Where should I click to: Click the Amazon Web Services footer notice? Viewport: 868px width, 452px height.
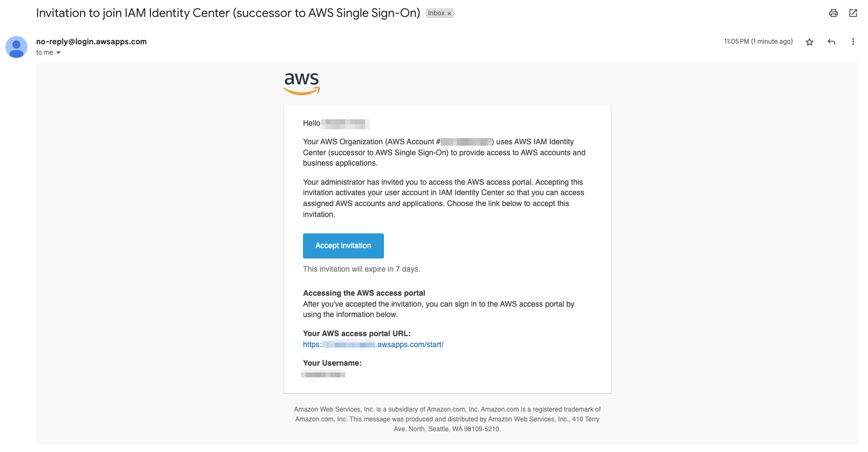(447, 419)
